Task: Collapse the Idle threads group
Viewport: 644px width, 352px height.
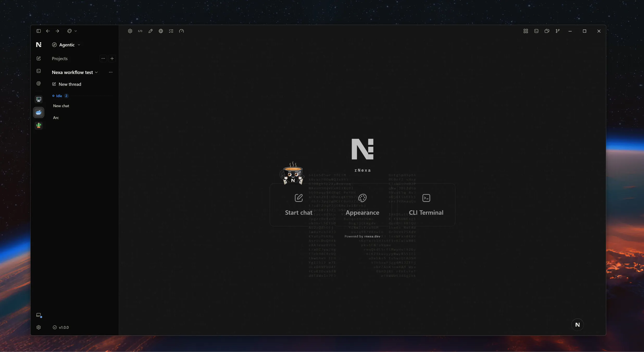Action: pos(60,96)
